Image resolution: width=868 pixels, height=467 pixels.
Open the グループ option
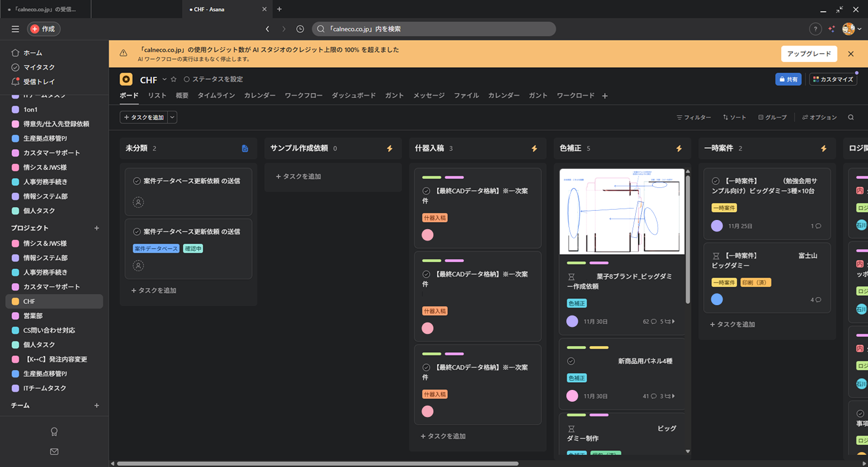[x=773, y=117]
